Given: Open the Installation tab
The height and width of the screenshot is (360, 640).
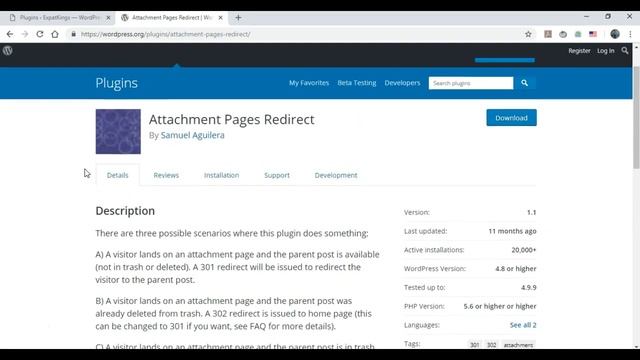Looking at the screenshot, I should click(222, 175).
